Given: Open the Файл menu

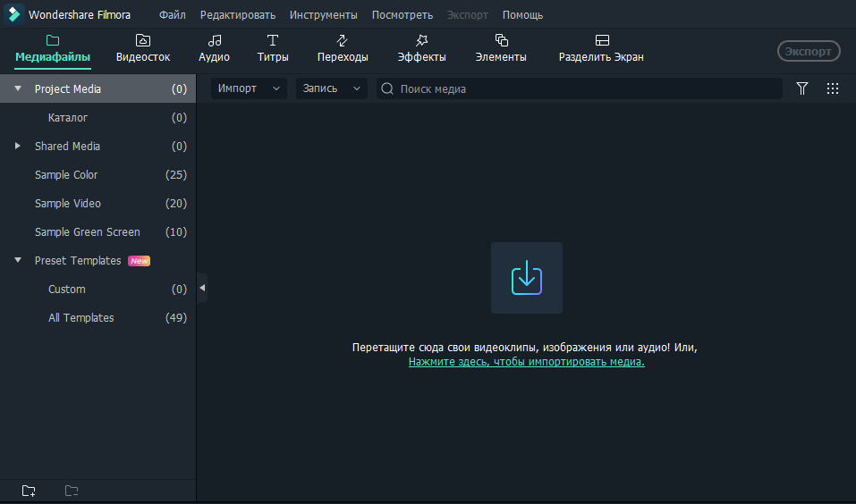Looking at the screenshot, I should pyautogui.click(x=172, y=14).
